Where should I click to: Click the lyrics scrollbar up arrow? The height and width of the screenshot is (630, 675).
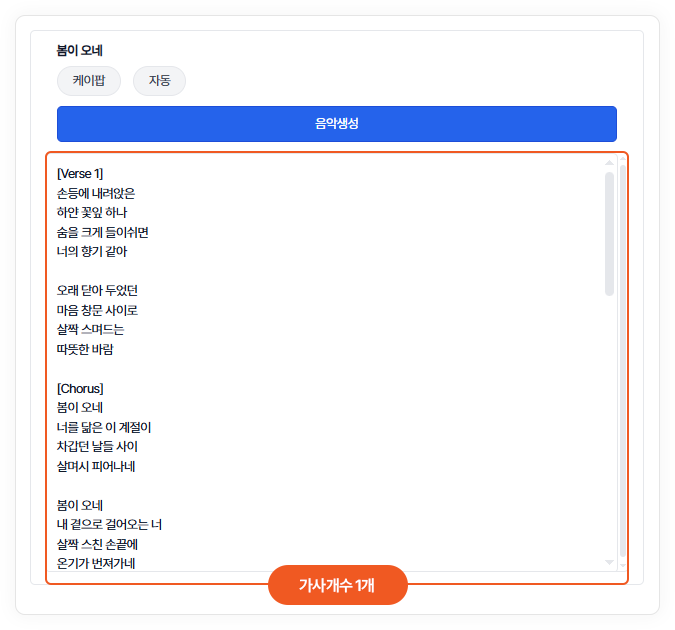click(609, 163)
